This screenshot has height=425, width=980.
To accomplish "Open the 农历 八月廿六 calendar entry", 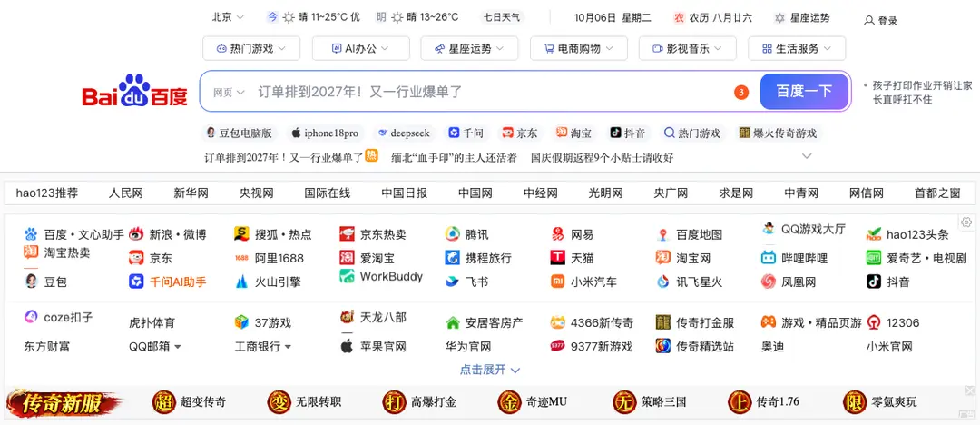I will coord(713,17).
